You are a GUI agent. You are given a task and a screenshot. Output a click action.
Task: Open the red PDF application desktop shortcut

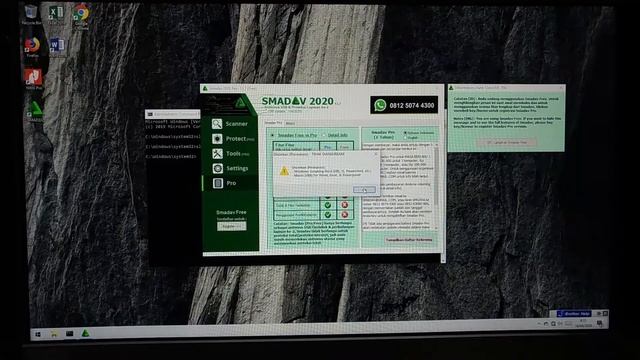point(33,78)
